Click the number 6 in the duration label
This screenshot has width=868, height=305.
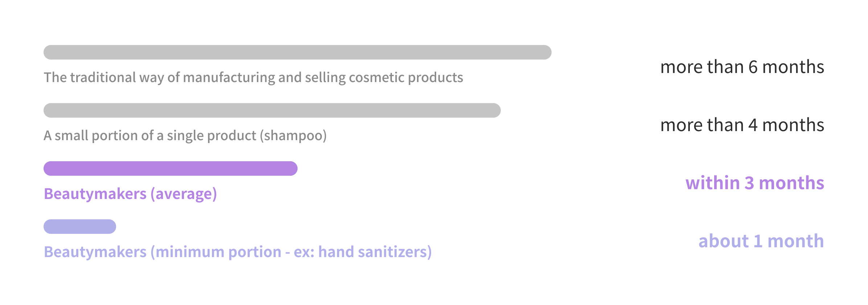(x=753, y=67)
